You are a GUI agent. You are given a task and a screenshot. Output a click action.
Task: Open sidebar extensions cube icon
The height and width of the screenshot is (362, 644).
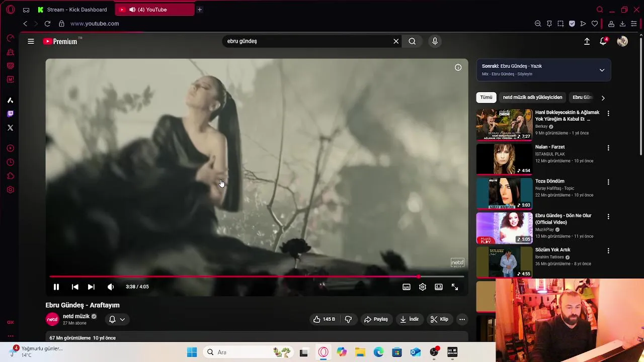tap(10, 176)
